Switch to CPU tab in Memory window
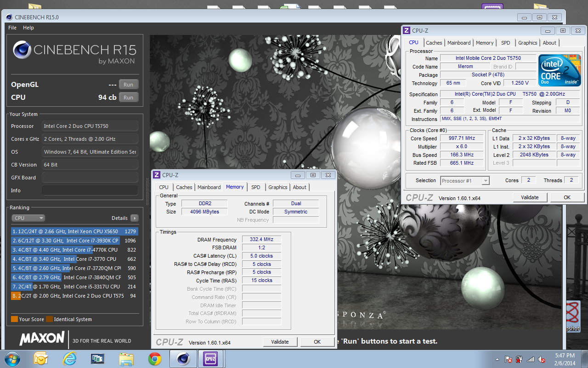 point(164,187)
